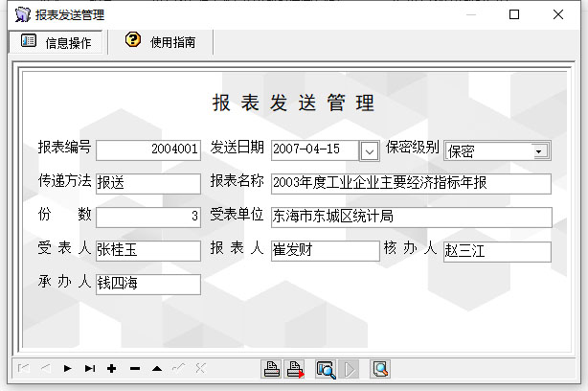Screen dimensions: 588x391
Task: Click the 份数 field showing 3
Action: click(148, 218)
